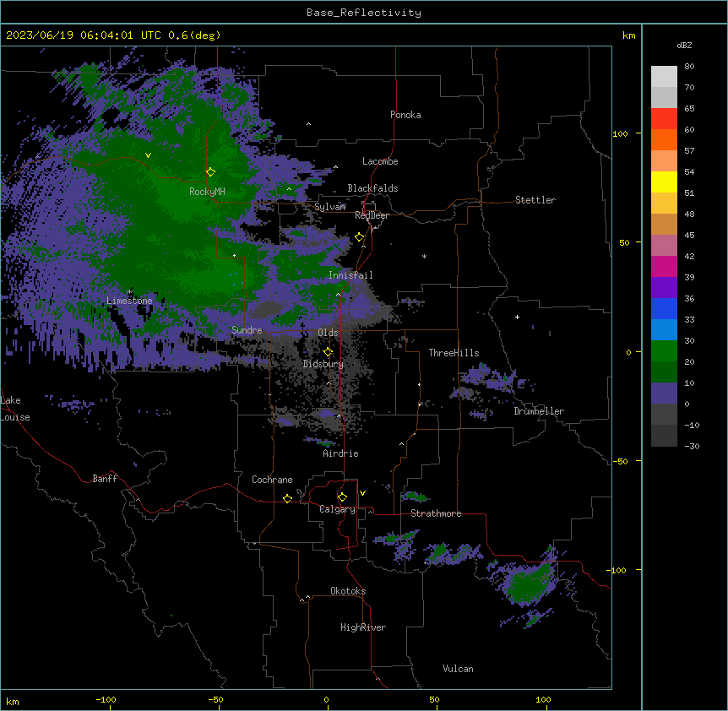The height and width of the screenshot is (711, 728).
Task: Click the Stettler label
Action: 535,200
